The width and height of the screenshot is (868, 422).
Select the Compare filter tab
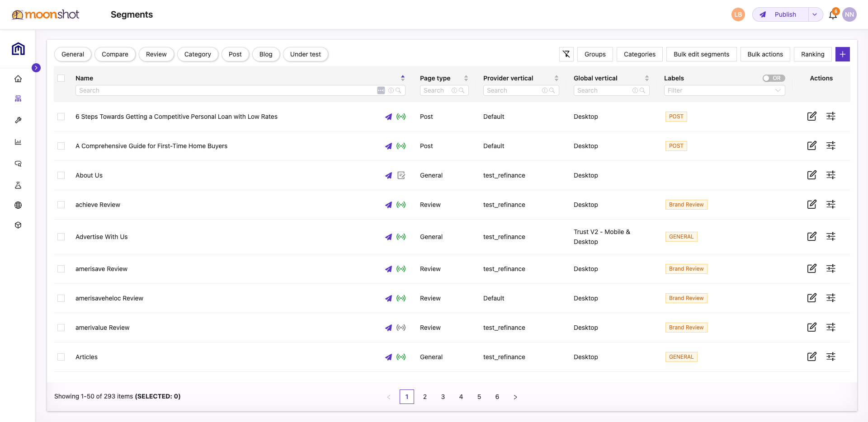pos(115,54)
